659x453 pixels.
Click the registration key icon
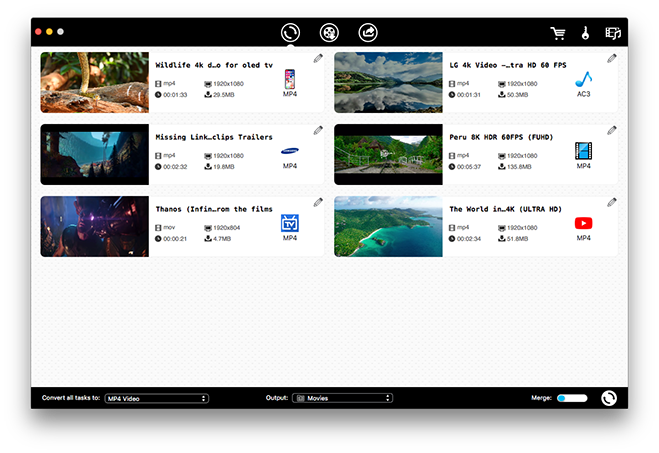tap(585, 33)
